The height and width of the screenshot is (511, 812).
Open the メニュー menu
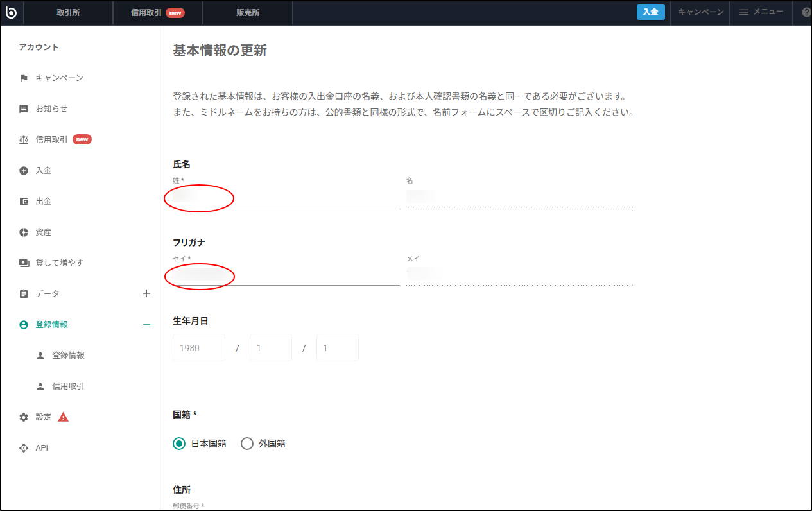761,12
